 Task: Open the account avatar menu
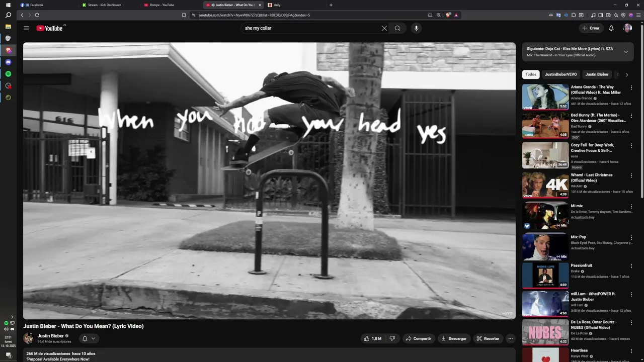pos(627,28)
